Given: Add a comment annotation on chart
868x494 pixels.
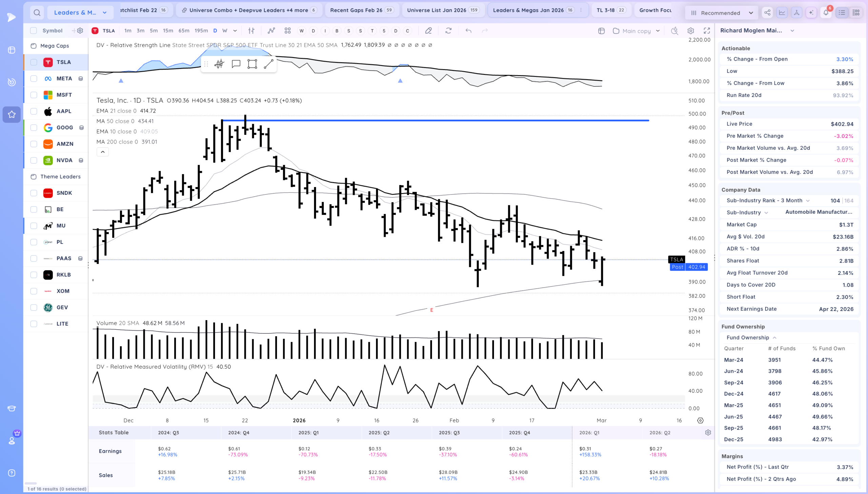Looking at the screenshot, I should coord(236,64).
